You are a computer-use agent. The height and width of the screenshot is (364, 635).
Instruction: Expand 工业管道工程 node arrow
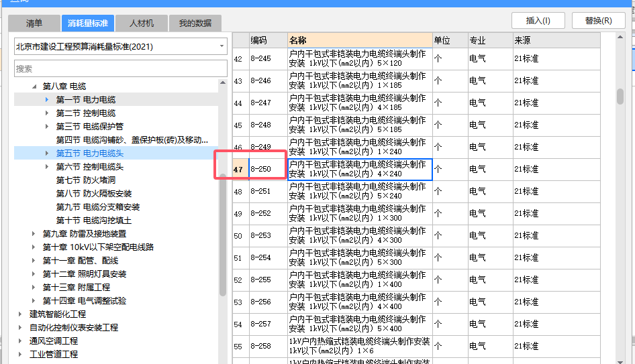click(20, 355)
